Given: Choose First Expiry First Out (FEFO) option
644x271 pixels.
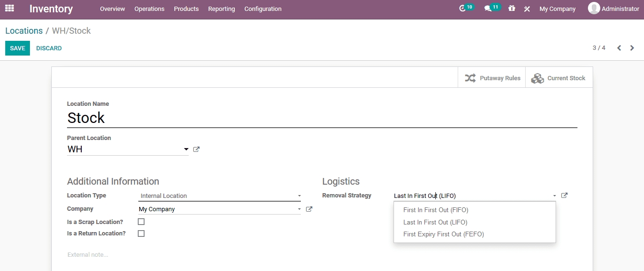Looking at the screenshot, I should pyautogui.click(x=443, y=234).
